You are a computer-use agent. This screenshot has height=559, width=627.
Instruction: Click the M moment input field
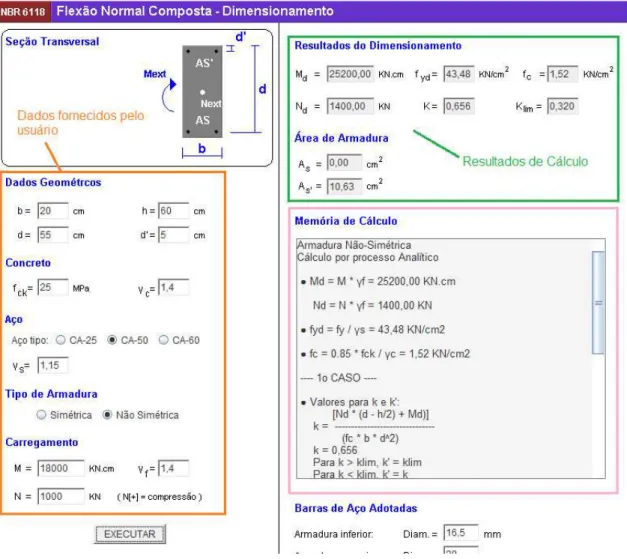pyautogui.click(x=61, y=468)
